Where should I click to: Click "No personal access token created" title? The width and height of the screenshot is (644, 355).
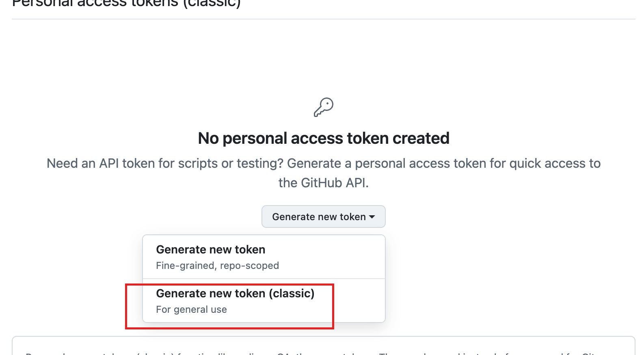click(x=324, y=138)
